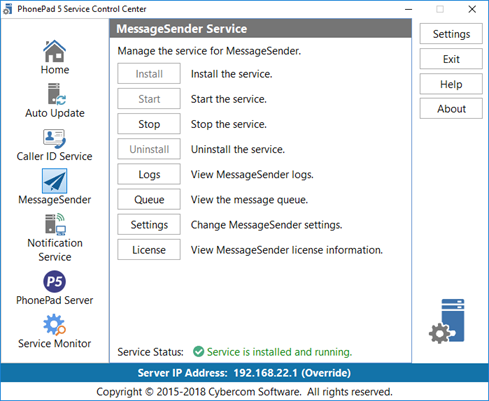Minimize the Service Control Center window
Viewport: 489px width, 401px height.
(408, 9)
